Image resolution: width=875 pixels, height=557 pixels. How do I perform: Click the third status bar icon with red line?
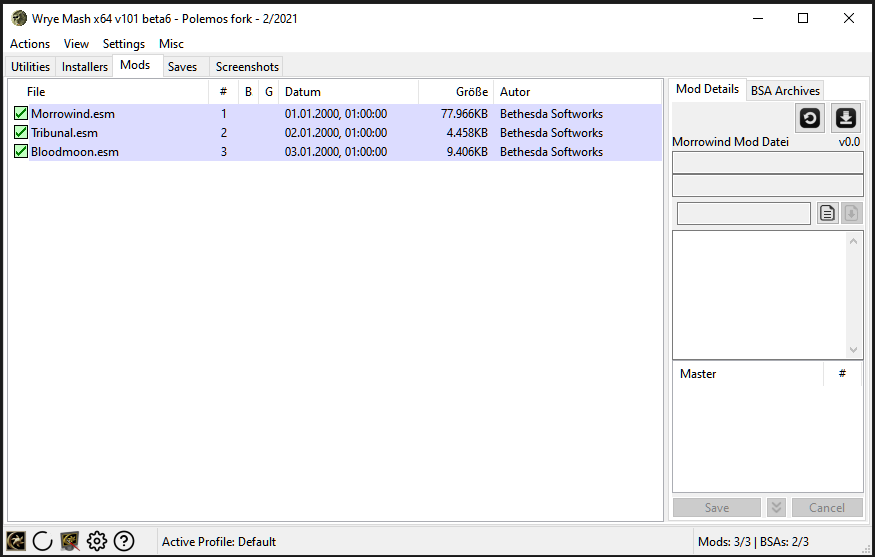point(70,541)
